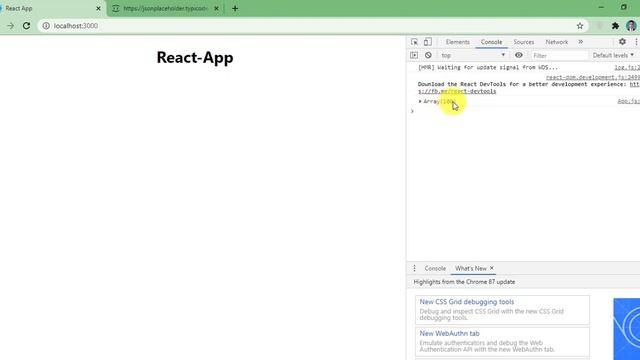Click the console prompt input line
640x360 pixels.
point(527,111)
